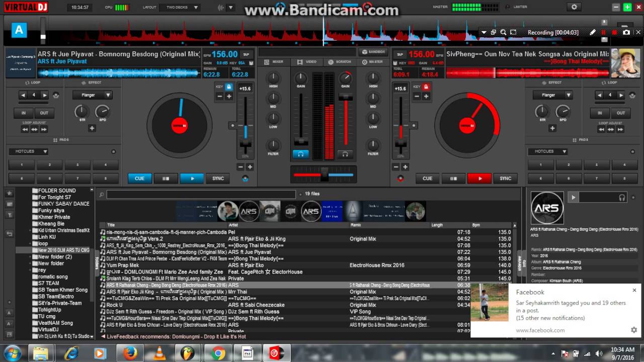Viewport: 644px width, 362px height.
Task: Set loop IN point on left deck
Action: click(x=23, y=113)
